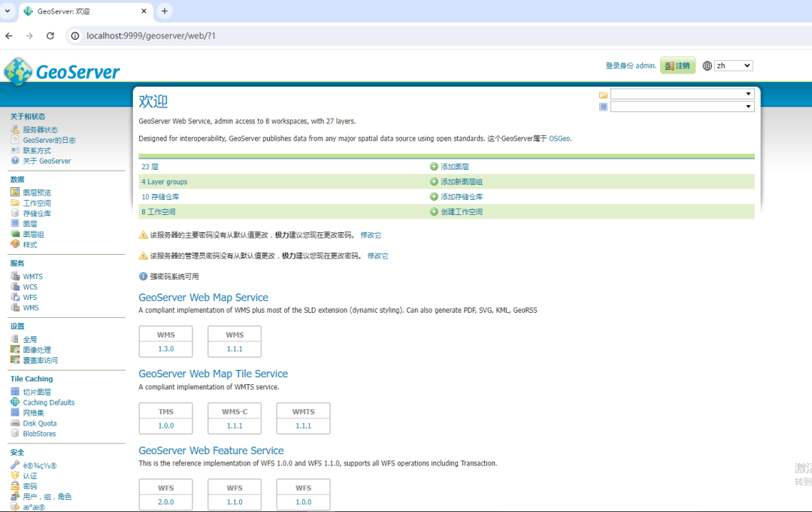Click the gridsets icon (网格集)
This screenshot has width=812, height=512.
(x=15, y=413)
